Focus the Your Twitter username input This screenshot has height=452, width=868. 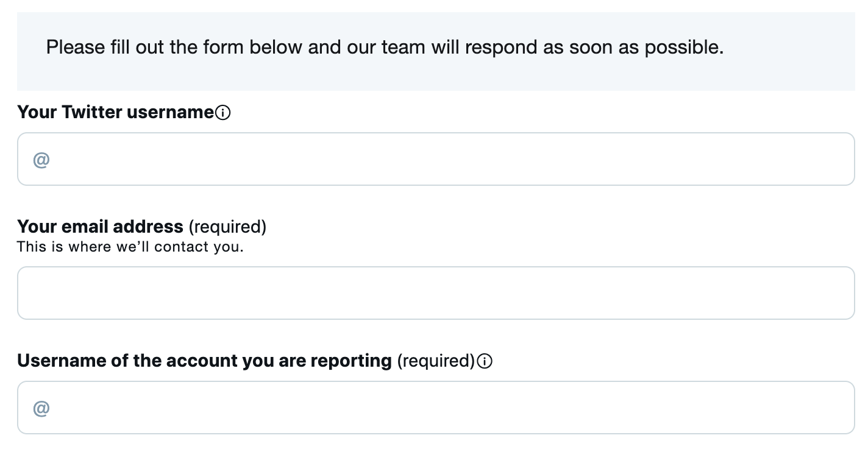tap(436, 159)
